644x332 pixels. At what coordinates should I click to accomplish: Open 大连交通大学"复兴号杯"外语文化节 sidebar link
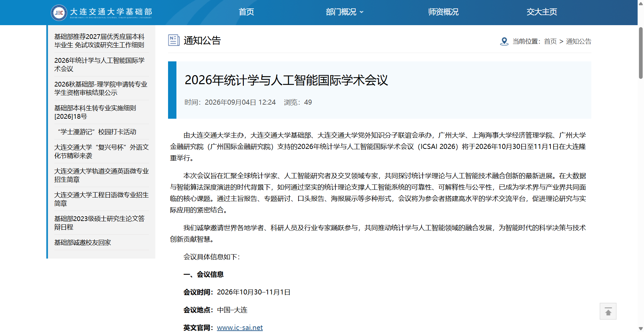tap(102, 151)
